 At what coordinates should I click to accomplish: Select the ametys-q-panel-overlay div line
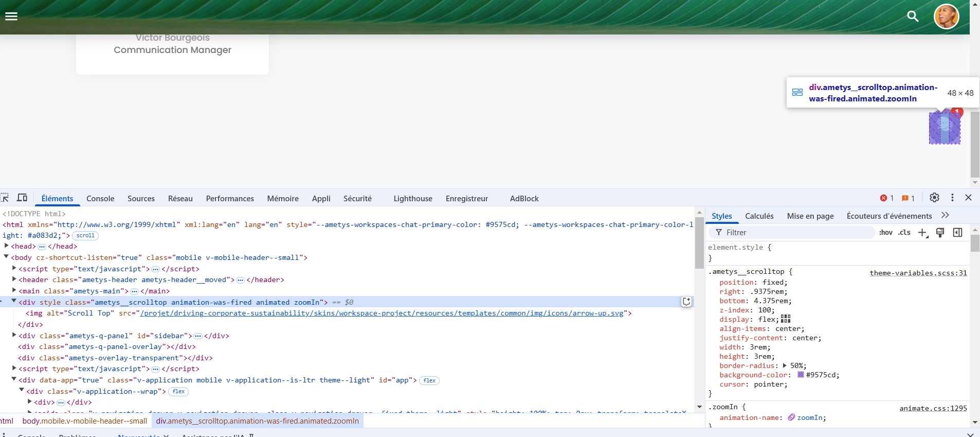coord(106,346)
